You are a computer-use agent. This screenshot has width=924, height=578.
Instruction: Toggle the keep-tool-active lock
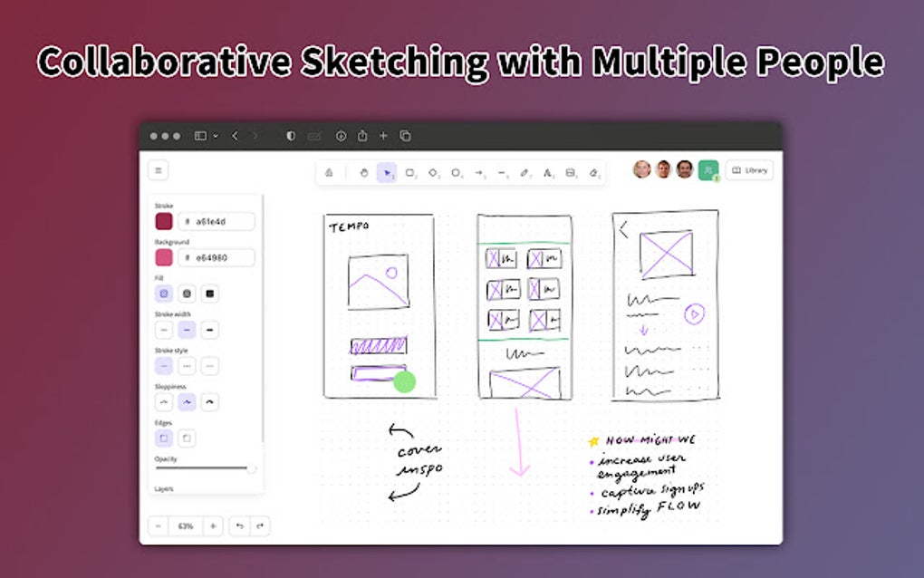pos(331,172)
